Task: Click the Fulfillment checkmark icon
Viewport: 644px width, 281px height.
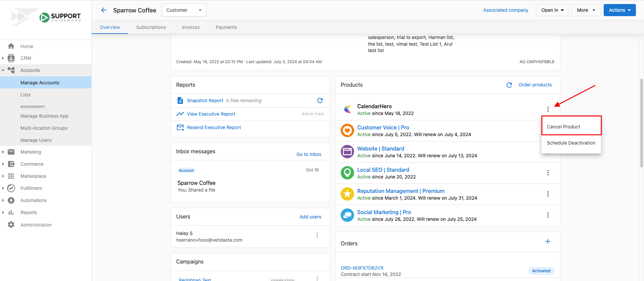Action: (11, 188)
